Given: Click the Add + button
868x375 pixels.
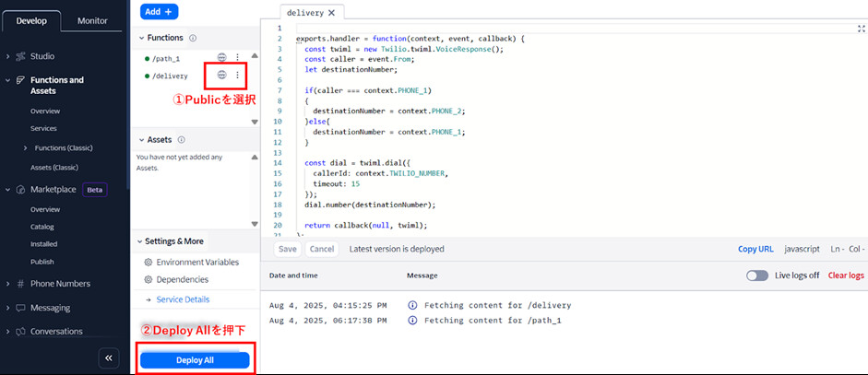Looking at the screenshot, I should [159, 12].
